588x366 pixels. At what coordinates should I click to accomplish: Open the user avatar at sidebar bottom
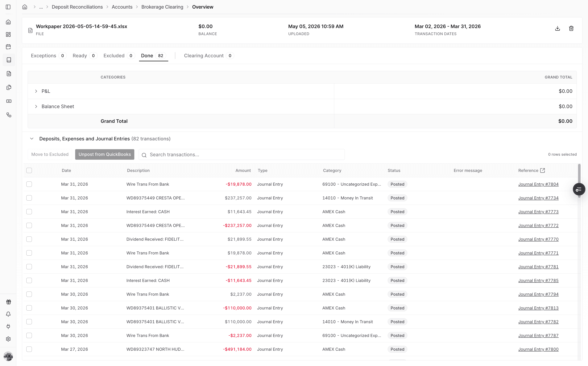coord(8,356)
